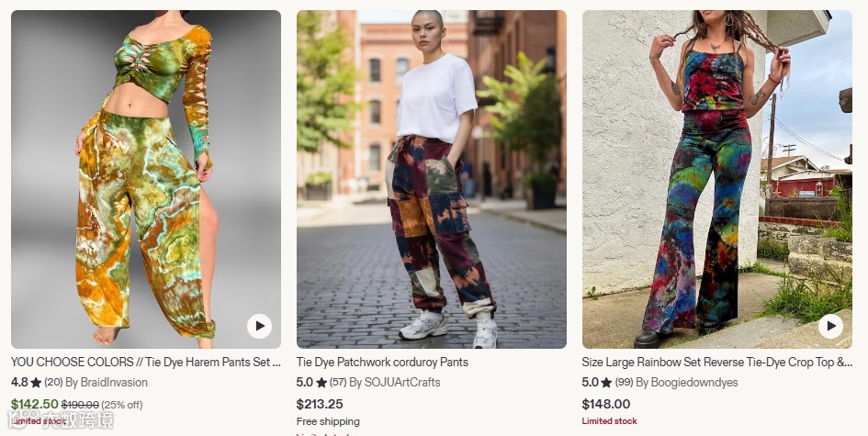
Task: View the (57) reviews count
Action: tap(338, 383)
